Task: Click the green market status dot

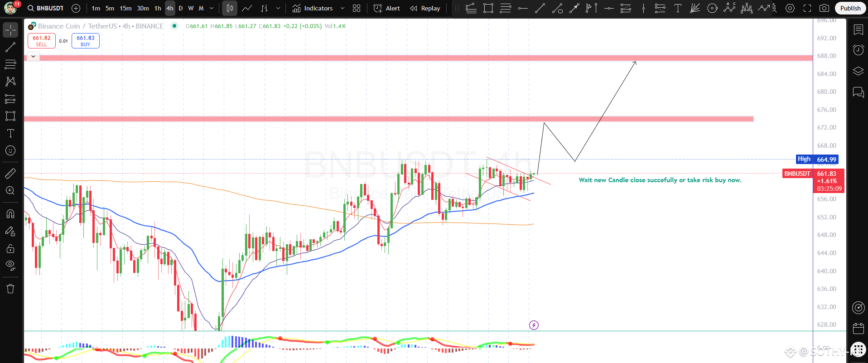Action: click(x=174, y=26)
